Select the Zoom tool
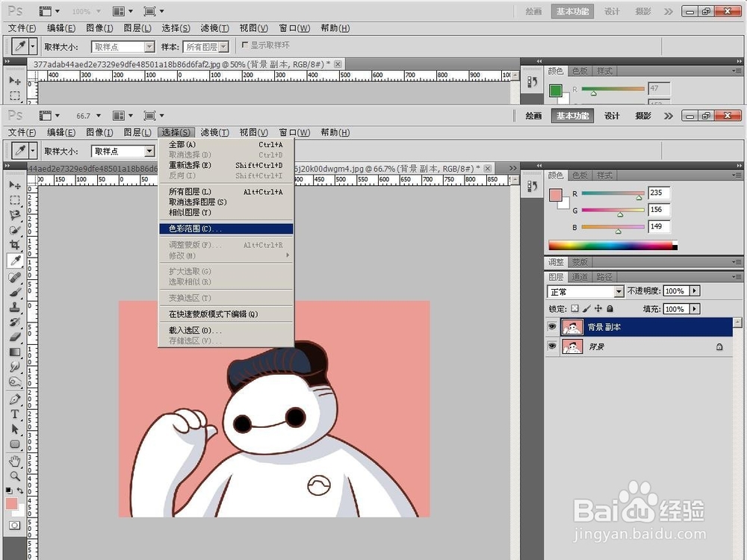 click(x=15, y=476)
